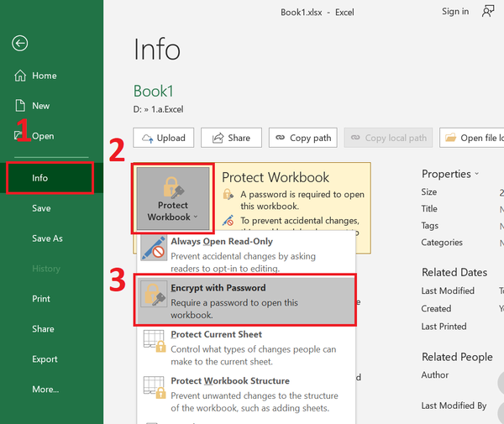
Task: Open Save As in the sidebar
Action: click(x=51, y=238)
